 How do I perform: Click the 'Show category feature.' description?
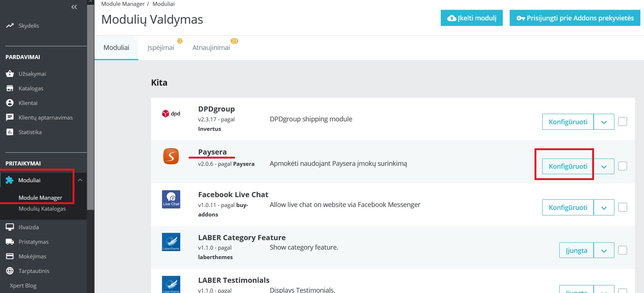tap(304, 247)
